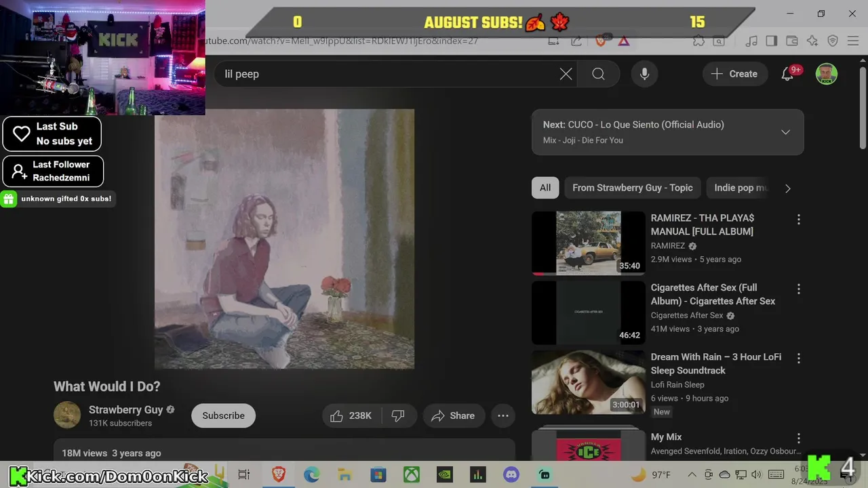Click the browser address bar URL
Screen dimensions: 868x488
(x=342, y=41)
